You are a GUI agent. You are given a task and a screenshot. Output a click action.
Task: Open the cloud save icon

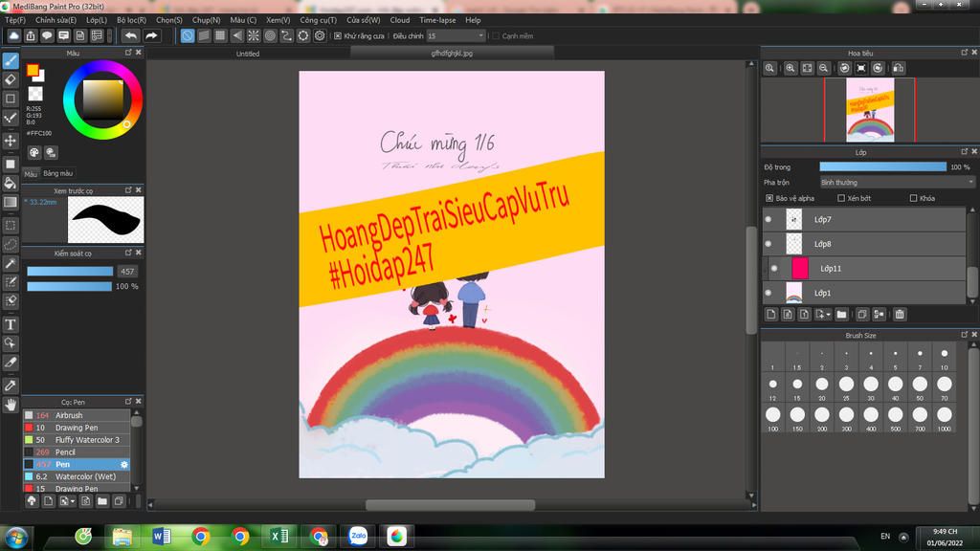13,35
